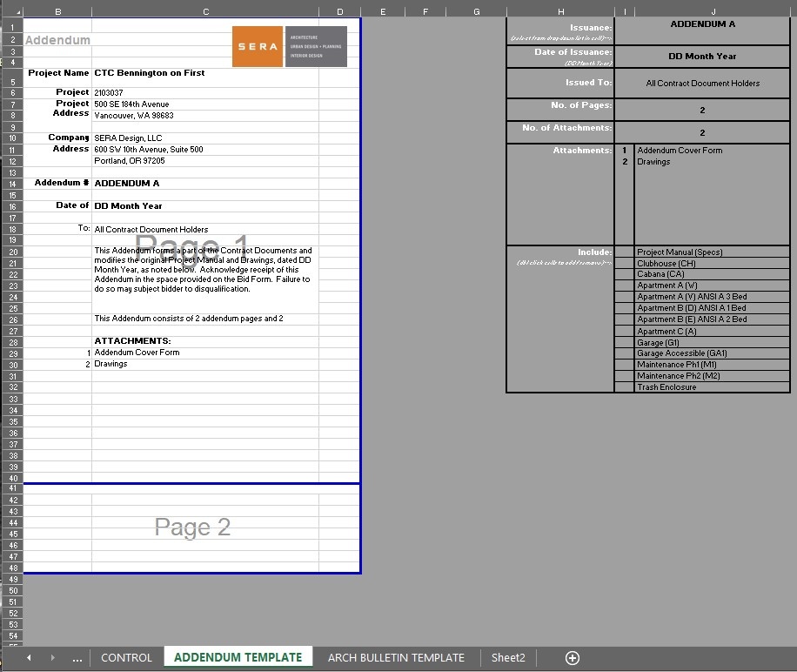Screen dimensions: 797x672
Task: Add a new sheet with the plus button
Action: (573, 658)
